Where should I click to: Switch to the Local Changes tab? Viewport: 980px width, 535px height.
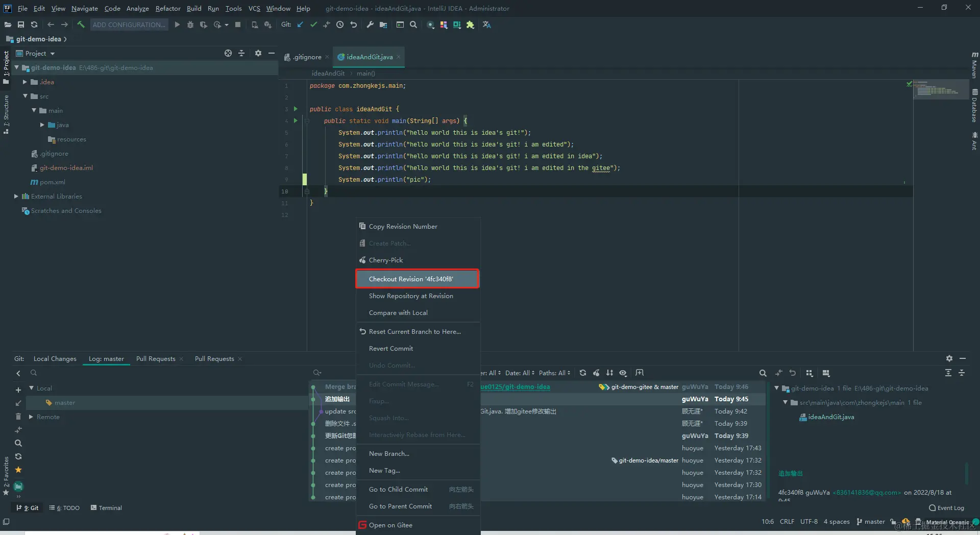click(x=55, y=359)
